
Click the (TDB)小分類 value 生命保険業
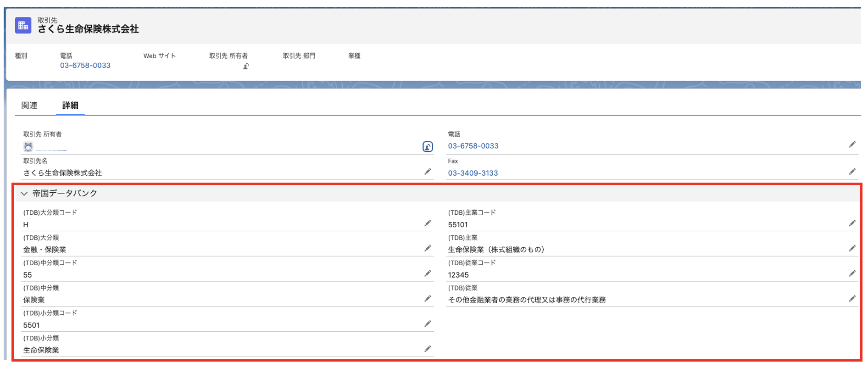click(x=41, y=350)
